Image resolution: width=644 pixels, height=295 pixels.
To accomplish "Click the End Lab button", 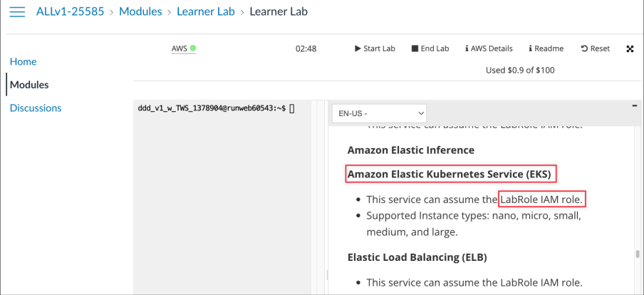I will [430, 48].
